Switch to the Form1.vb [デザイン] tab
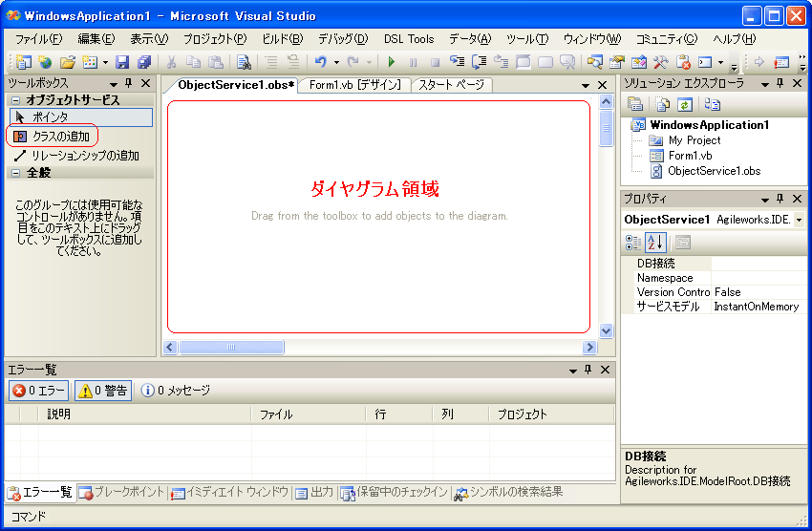The width and height of the screenshot is (812, 531). (x=355, y=85)
